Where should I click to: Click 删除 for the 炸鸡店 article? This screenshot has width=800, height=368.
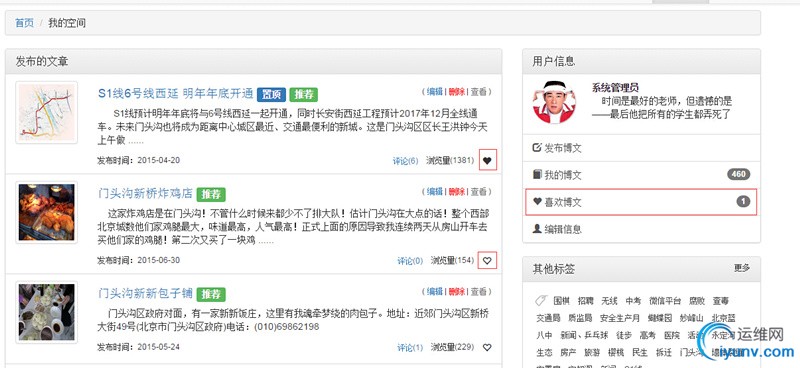click(x=457, y=191)
